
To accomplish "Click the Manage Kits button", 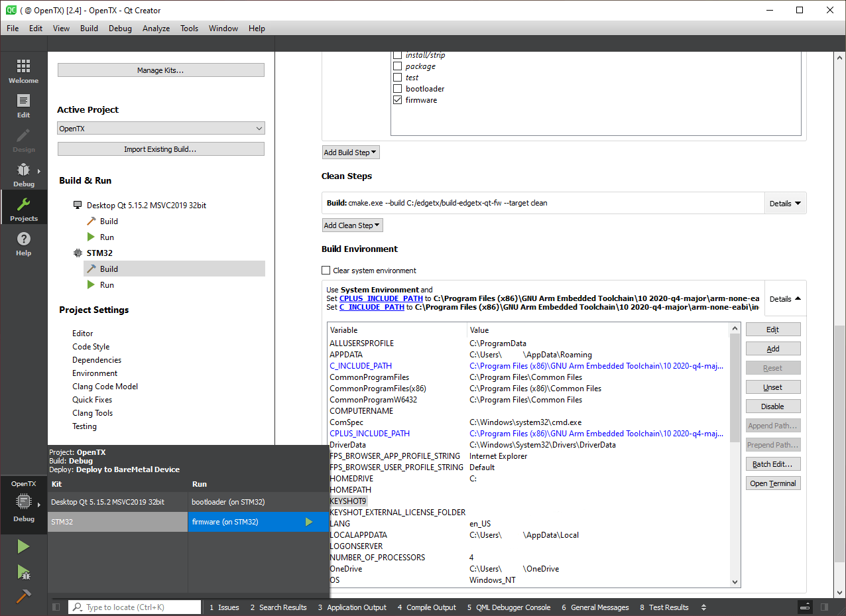I will [x=160, y=70].
